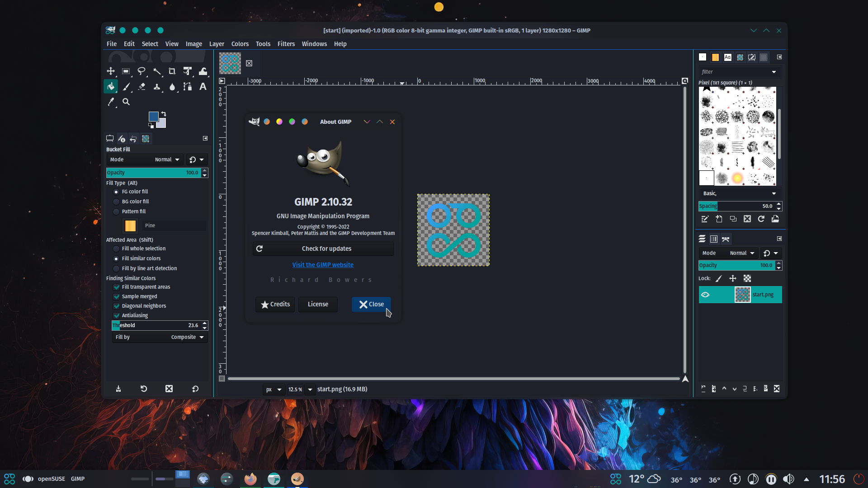Open layer mode group switch dropdown
The image size is (868, 488).
[771, 253]
